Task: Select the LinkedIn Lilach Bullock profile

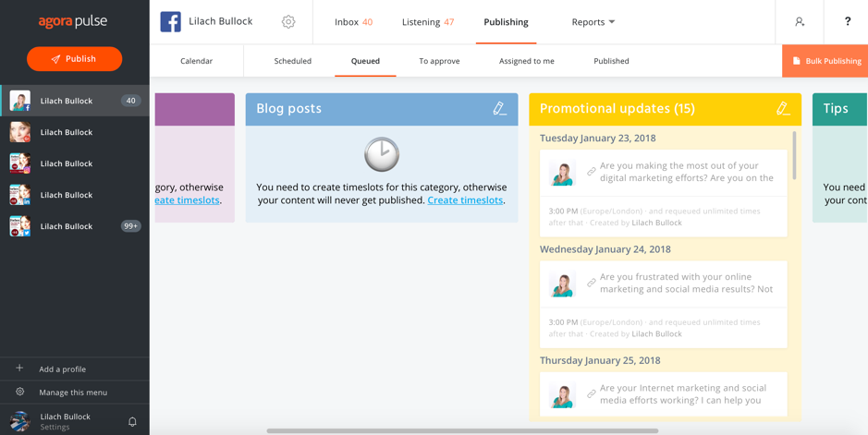Action: coord(75,195)
